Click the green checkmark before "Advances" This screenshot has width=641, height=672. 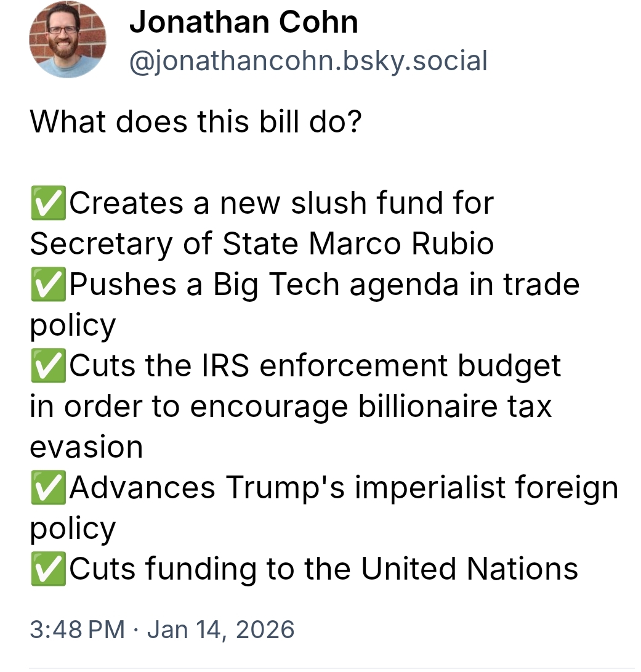pyautogui.click(x=48, y=488)
